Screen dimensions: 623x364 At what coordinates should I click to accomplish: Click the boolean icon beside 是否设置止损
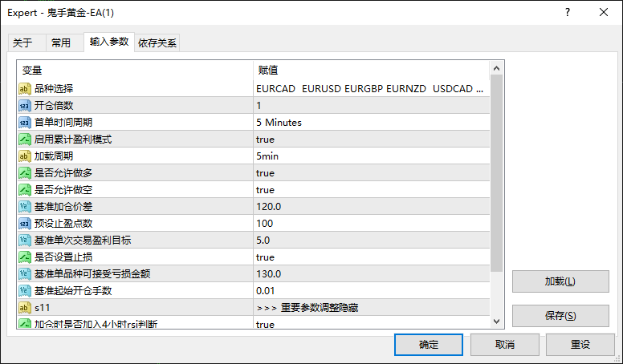click(25, 257)
